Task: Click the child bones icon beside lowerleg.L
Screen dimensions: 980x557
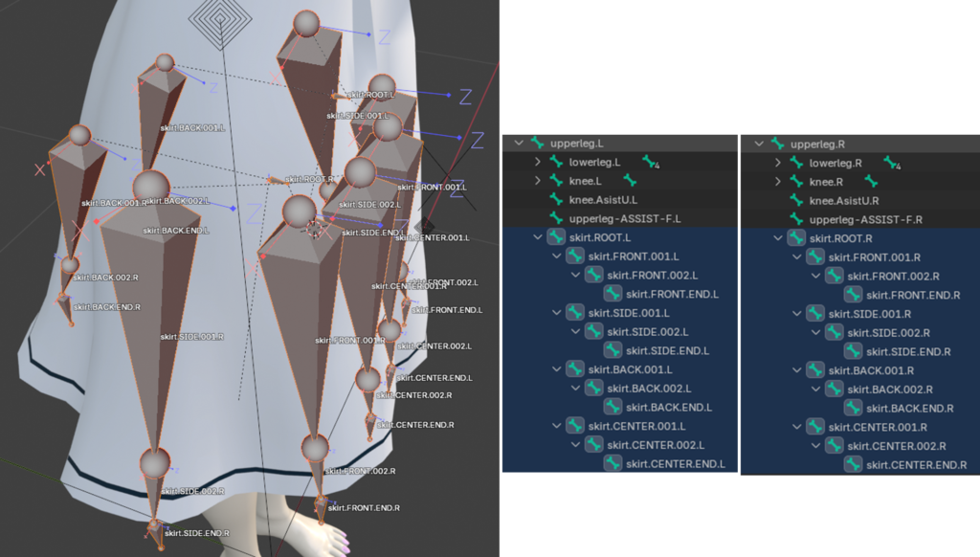Action: pos(651,164)
